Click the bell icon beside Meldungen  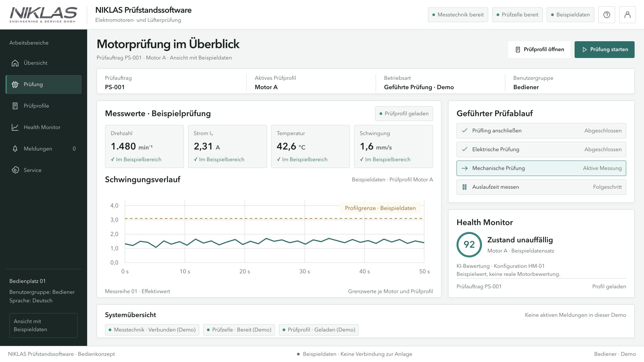pyautogui.click(x=15, y=149)
